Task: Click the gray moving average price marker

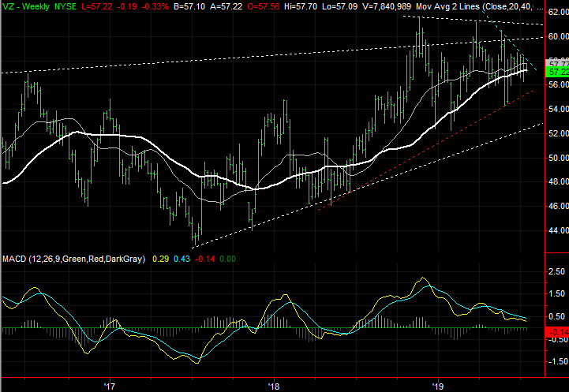Action: 557,63
